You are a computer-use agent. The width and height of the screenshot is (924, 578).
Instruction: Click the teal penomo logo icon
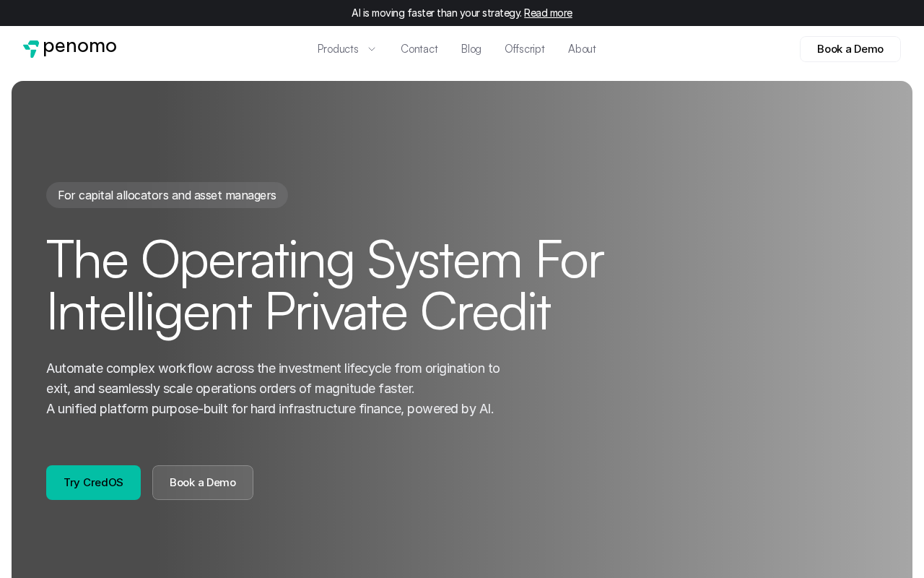click(x=31, y=49)
